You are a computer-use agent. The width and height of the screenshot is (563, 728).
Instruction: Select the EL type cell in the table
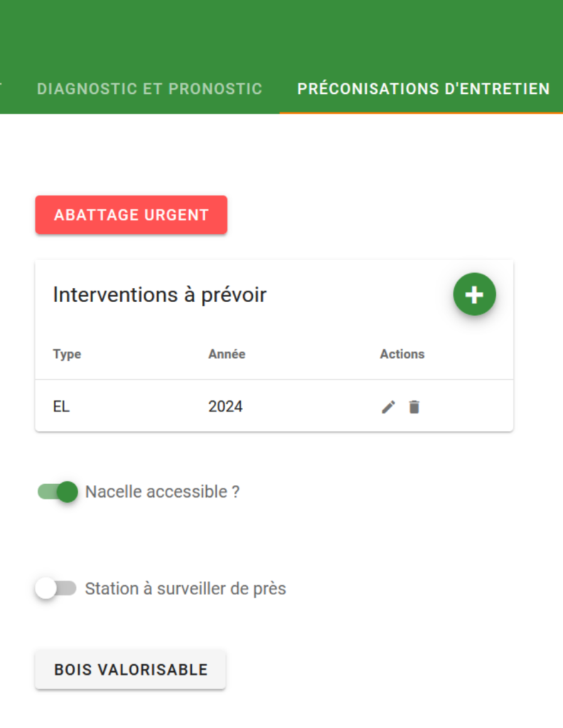[x=61, y=407]
